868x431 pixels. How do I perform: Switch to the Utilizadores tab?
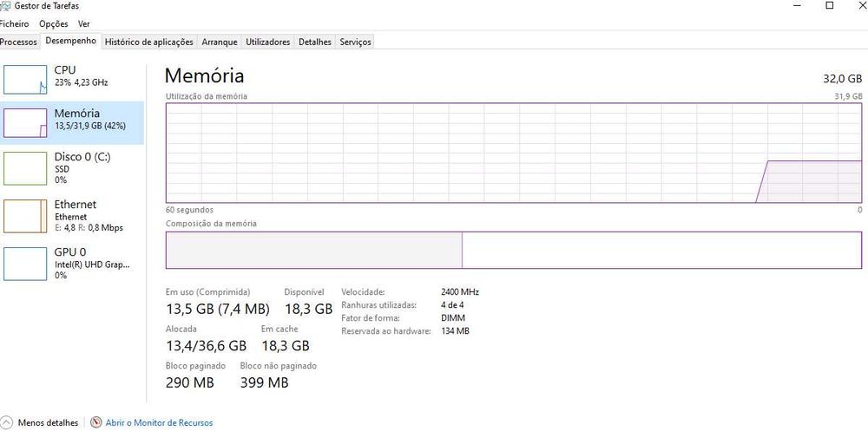tap(268, 42)
